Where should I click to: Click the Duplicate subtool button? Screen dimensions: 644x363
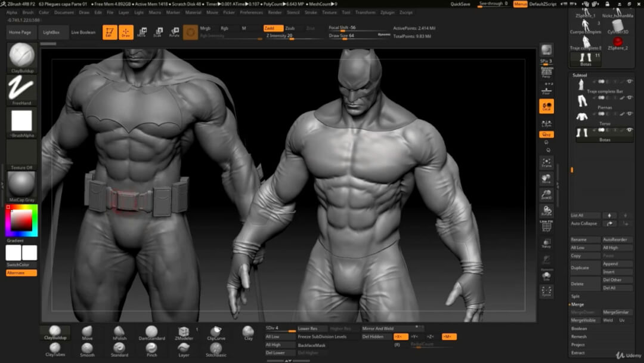point(586,267)
